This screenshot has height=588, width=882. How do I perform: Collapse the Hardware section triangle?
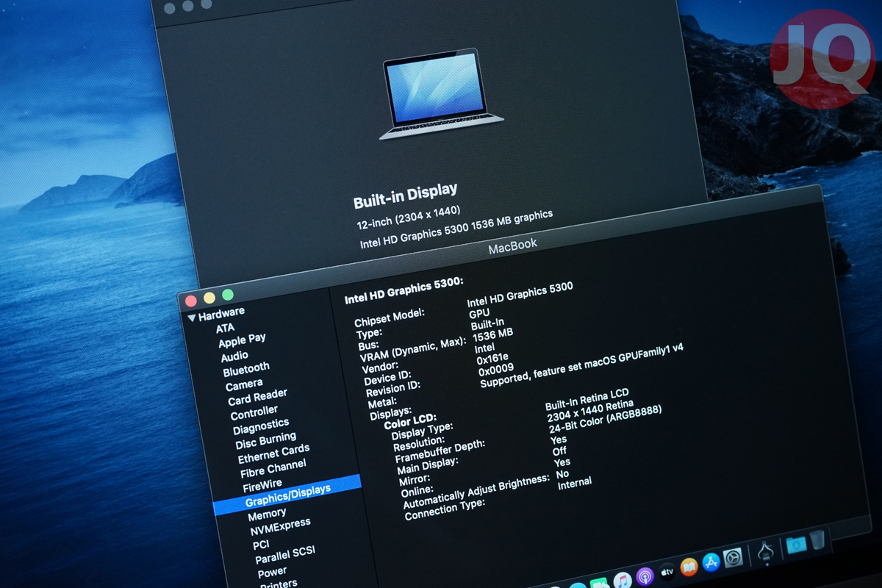(x=192, y=318)
